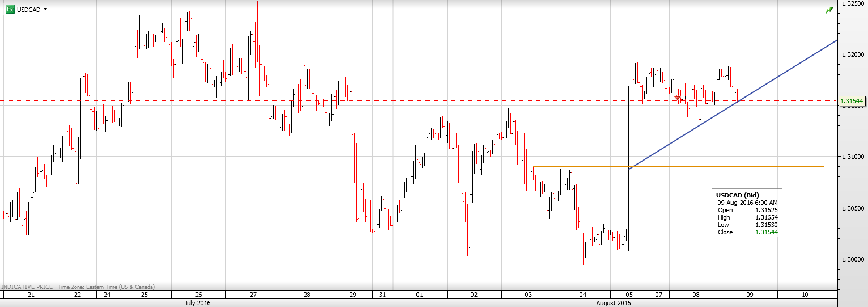Click the August 2016 month label
This screenshot has height=307, width=868.
613,303
